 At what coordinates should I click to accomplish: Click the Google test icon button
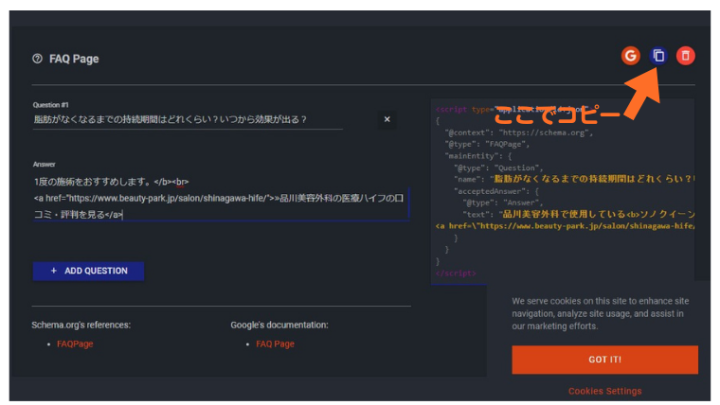tap(630, 56)
